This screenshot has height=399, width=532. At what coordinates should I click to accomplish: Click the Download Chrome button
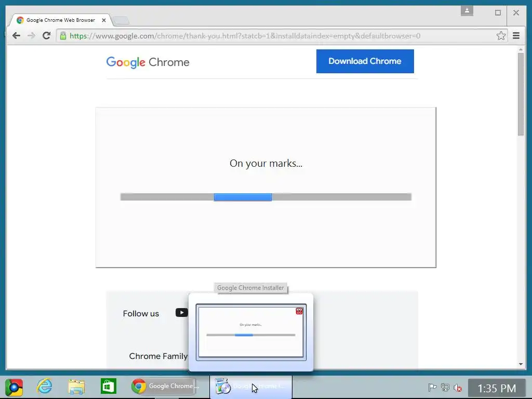point(365,61)
